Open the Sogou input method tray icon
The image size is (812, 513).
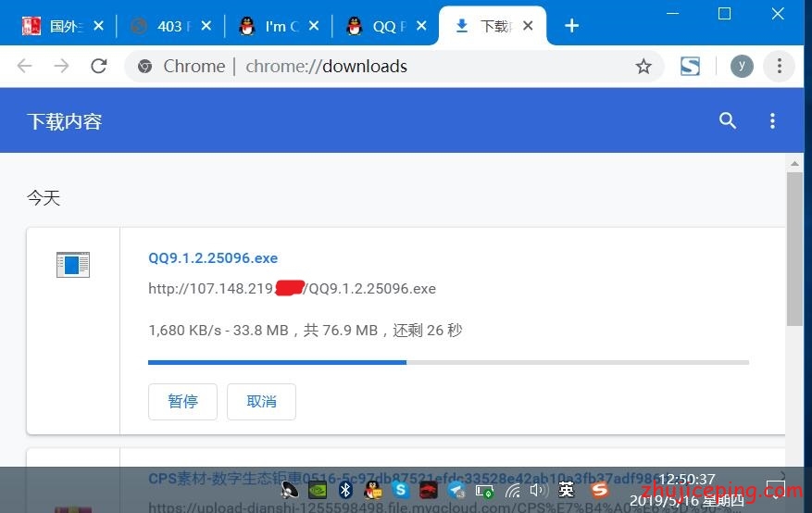(599, 489)
